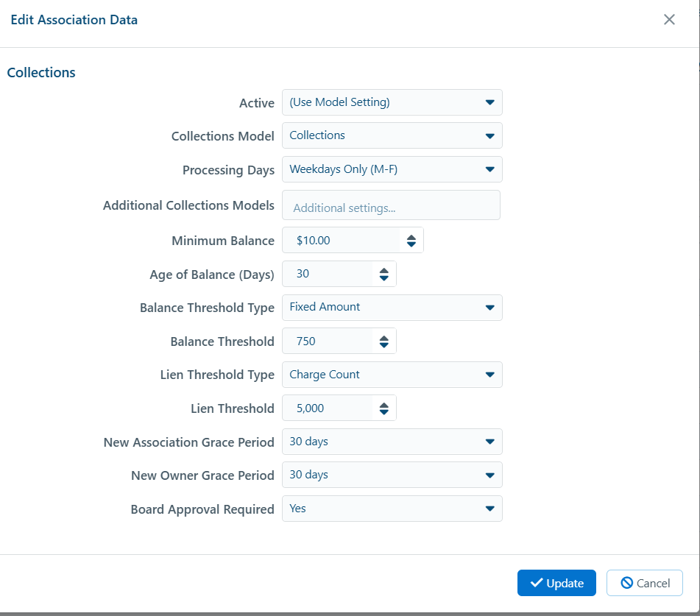
Task: Close the Edit Association Data dialog
Action: (669, 20)
